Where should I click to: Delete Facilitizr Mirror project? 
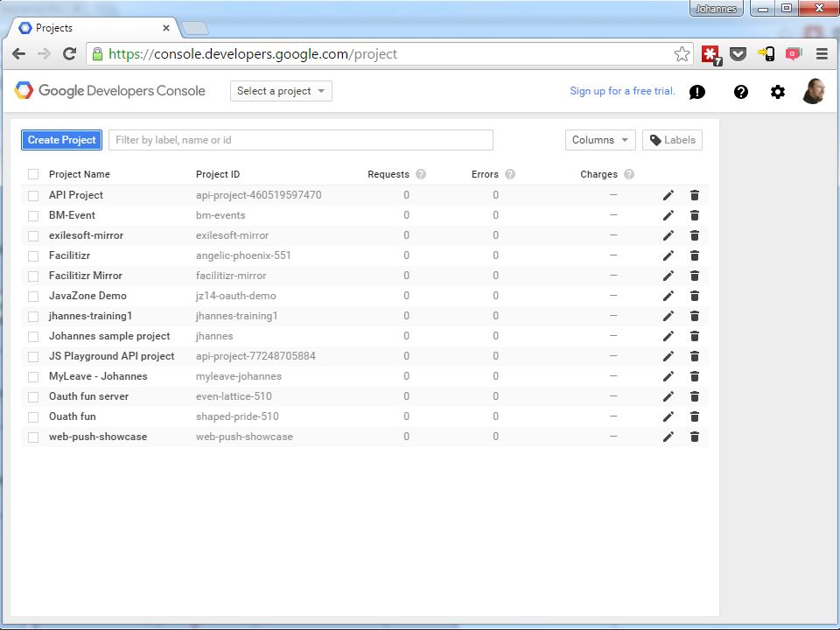click(695, 276)
